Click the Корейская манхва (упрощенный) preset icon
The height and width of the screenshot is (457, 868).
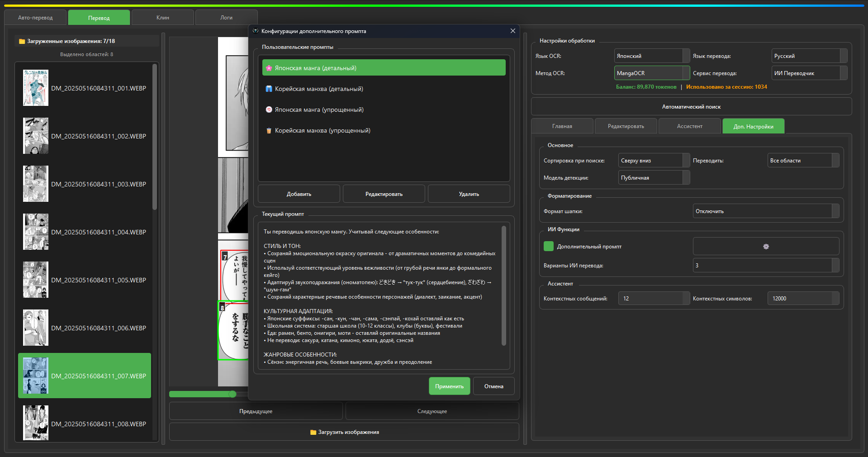(x=269, y=131)
